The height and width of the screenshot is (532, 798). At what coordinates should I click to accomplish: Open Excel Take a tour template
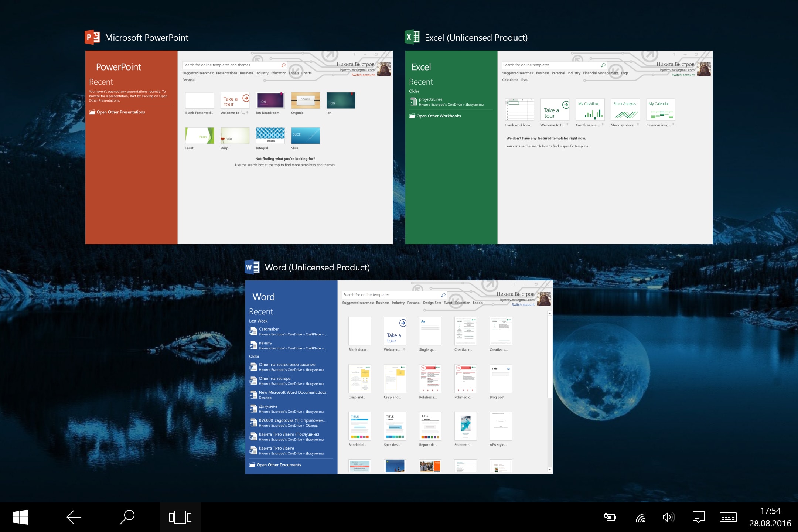(x=555, y=110)
